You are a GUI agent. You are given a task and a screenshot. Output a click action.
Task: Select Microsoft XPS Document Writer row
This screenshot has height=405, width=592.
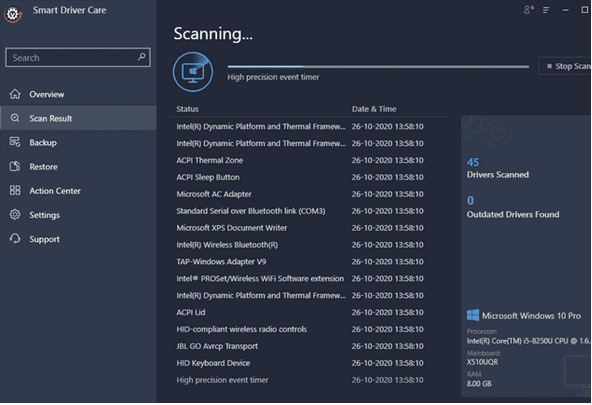point(310,228)
